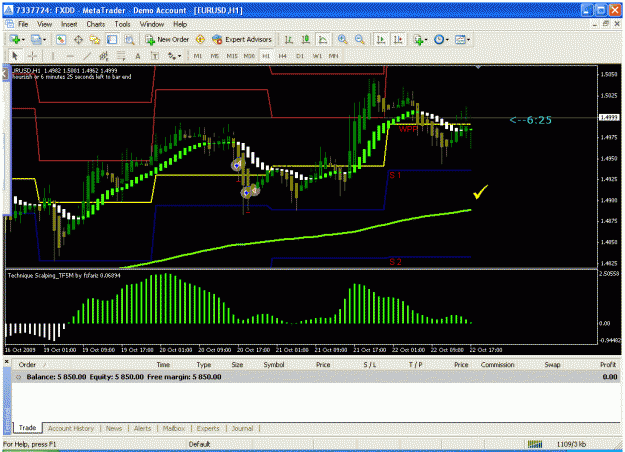Click the yellow checkmark object on chart
This screenshot has width=625, height=452.
(x=480, y=192)
